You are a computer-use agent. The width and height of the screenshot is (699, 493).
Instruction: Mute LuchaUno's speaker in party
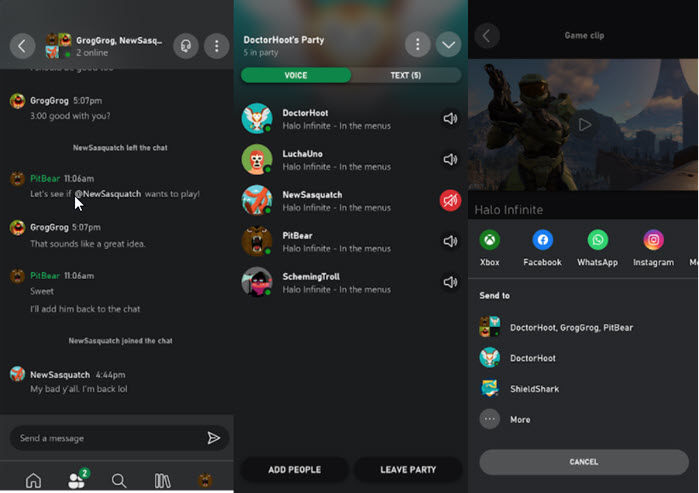click(x=450, y=160)
